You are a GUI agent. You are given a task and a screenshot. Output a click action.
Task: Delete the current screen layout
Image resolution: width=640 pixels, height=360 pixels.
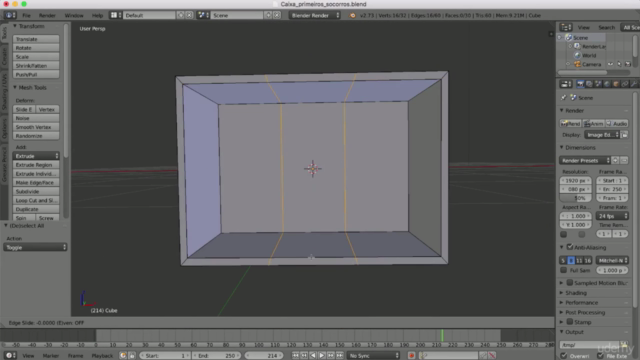point(189,15)
